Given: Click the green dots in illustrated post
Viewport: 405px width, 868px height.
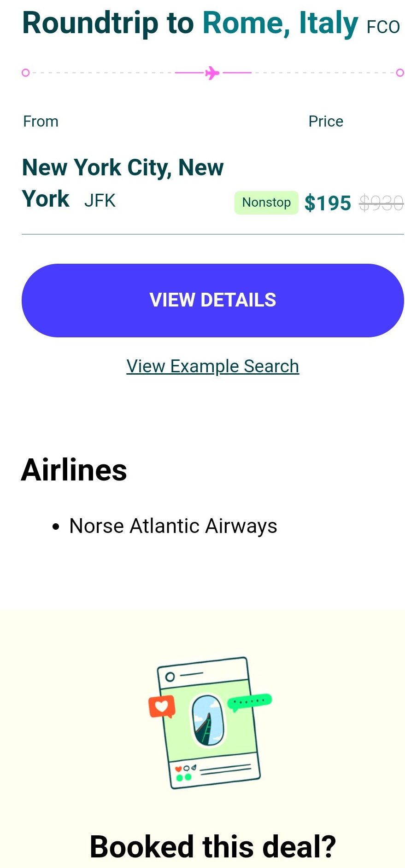Looking at the screenshot, I should tap(183, 777).
